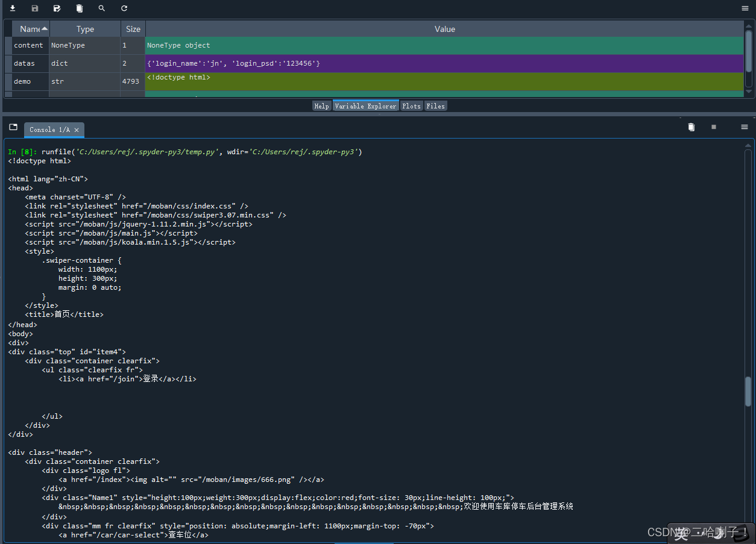
Task: Click the Save data as icon
Action: pyautogui.click(x=57, y=8)
